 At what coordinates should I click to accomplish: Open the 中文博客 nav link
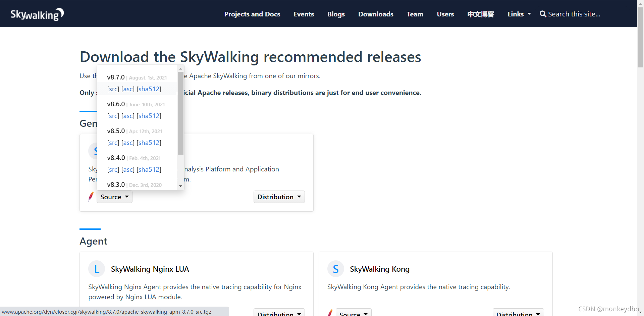(x=481, y=14)
